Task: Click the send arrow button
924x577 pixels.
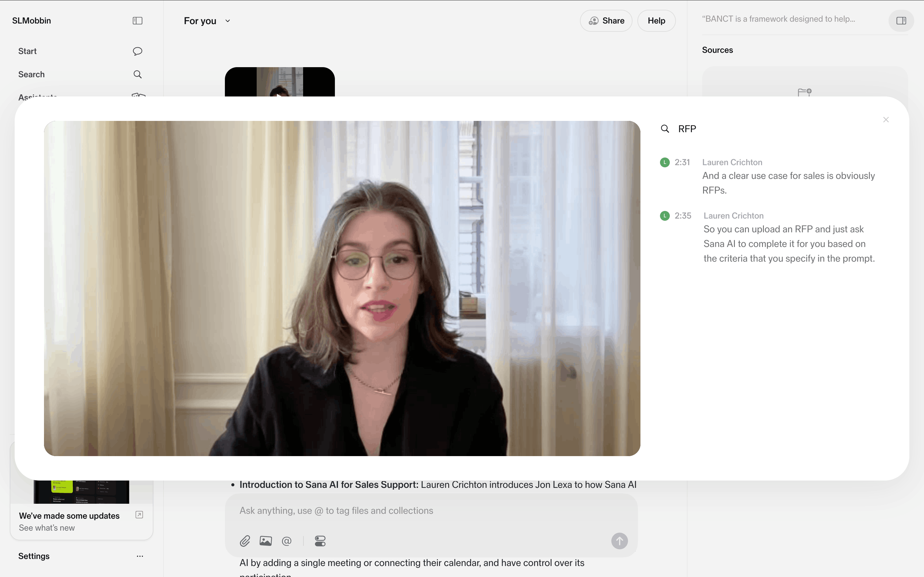Action: pos(619,541)
